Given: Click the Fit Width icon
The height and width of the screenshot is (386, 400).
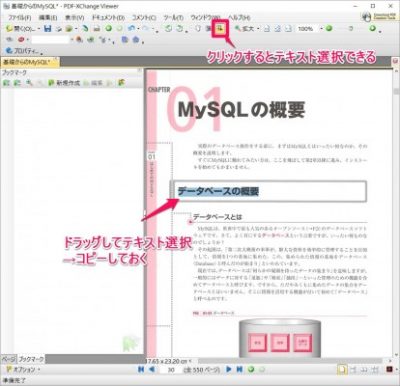Looking at the screenshot, I should (289, 29).
